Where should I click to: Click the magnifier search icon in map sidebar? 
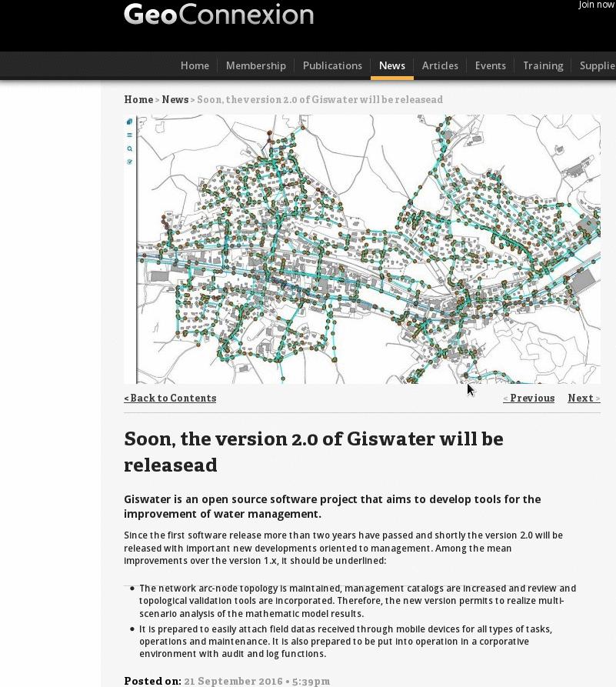[129, 148]
